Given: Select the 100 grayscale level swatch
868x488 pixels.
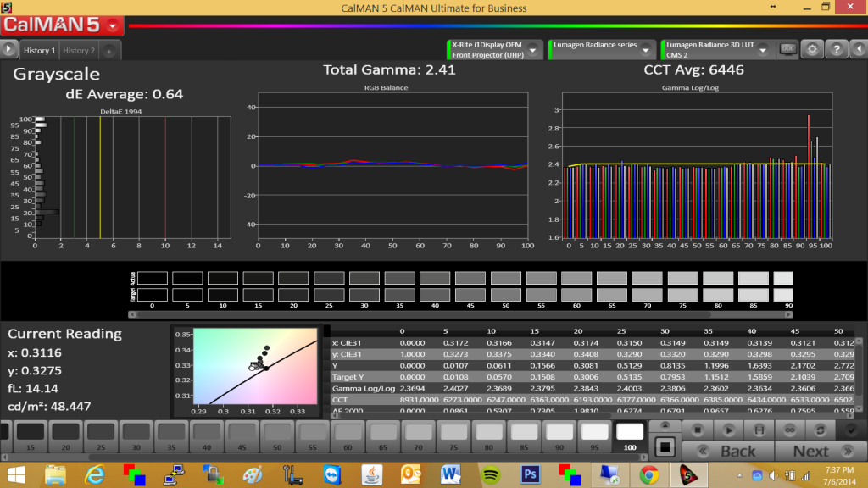Looking at the screenshot, I should point(630,436).
